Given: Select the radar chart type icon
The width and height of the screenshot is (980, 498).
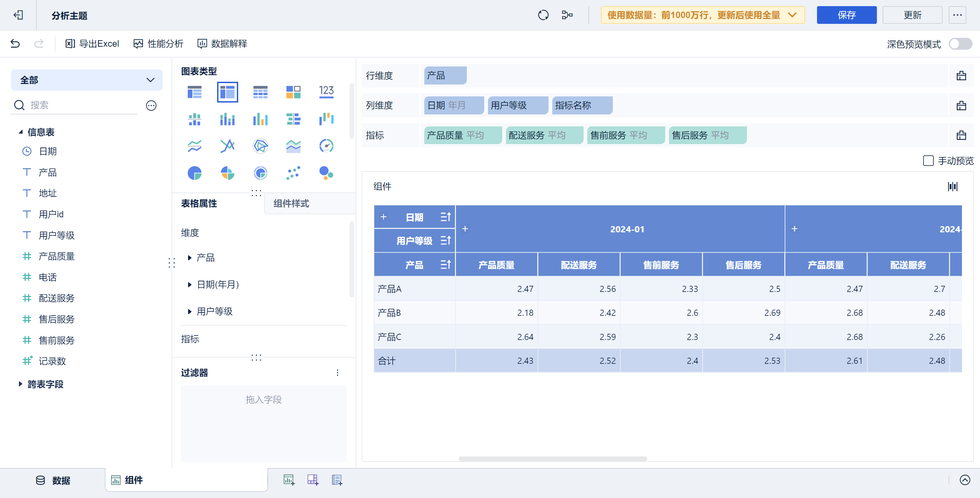Looking at the screenshot, I should coord(260,146).
